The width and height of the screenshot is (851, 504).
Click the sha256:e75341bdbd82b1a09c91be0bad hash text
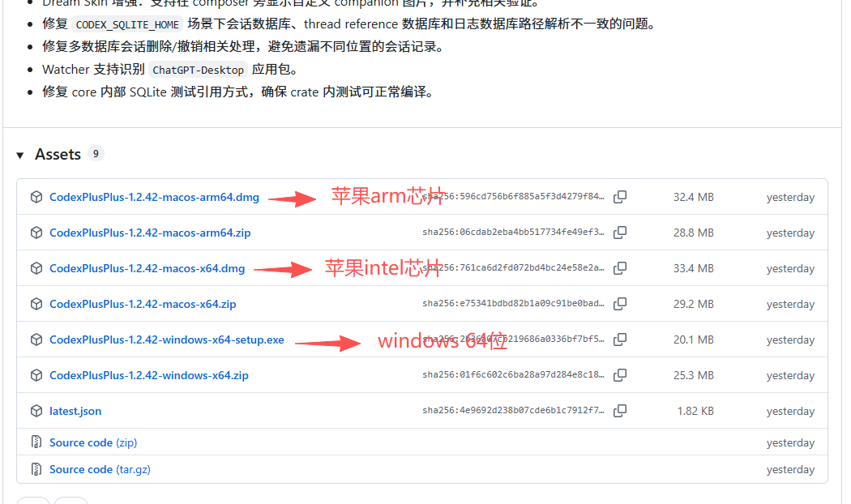513,303
